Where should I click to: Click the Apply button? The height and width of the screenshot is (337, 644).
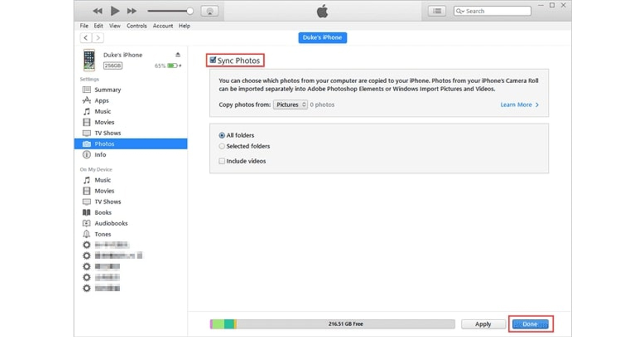click(483, 324)
